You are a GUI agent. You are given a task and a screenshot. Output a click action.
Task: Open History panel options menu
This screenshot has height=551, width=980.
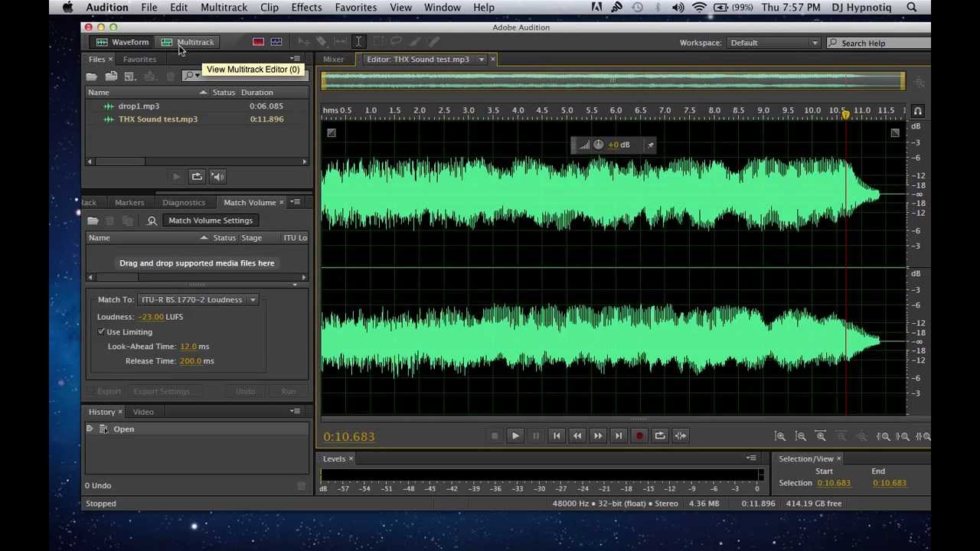coord(296,411)
